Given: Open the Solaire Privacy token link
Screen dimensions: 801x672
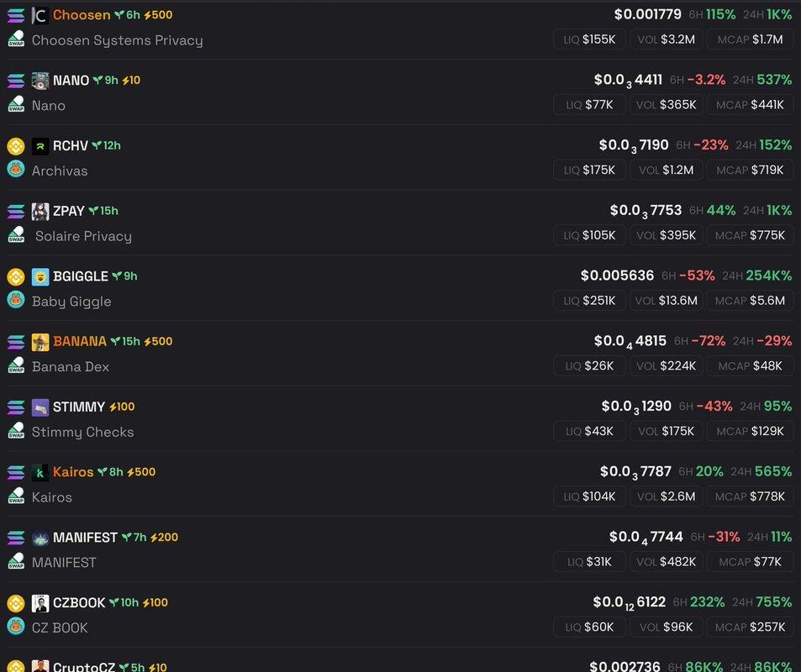Looking at the screenshot, I should (x=83, y=236).
